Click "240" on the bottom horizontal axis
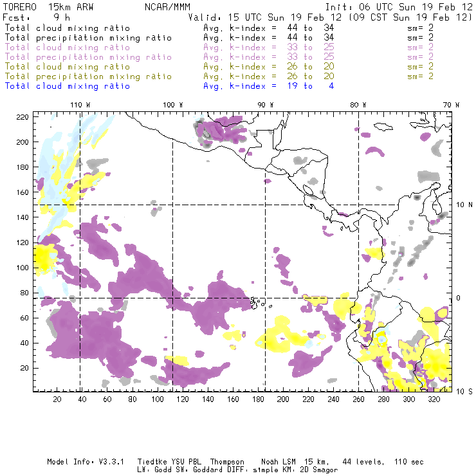 [x=333, y=399]
